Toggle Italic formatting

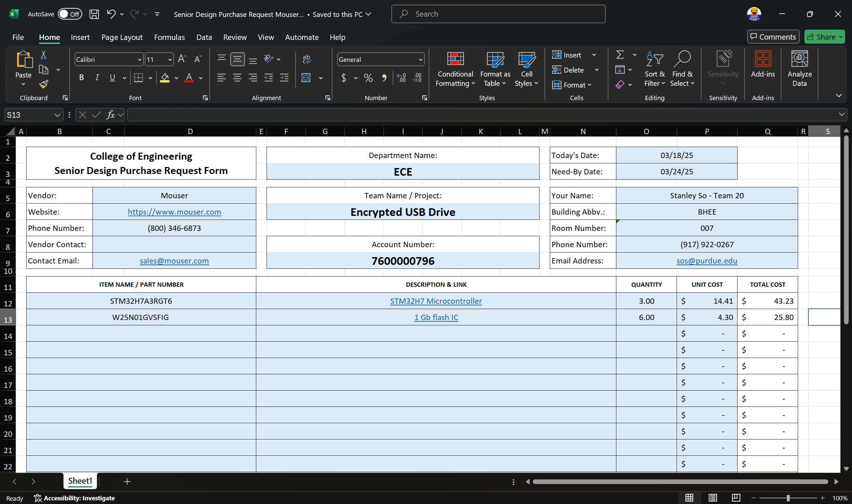point(97,78)
